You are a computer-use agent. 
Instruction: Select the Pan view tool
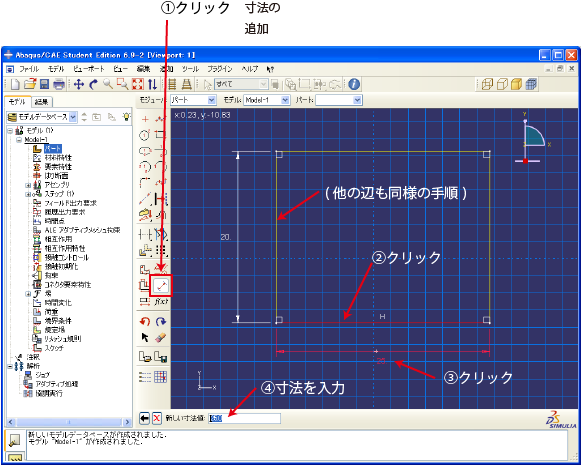79,84
